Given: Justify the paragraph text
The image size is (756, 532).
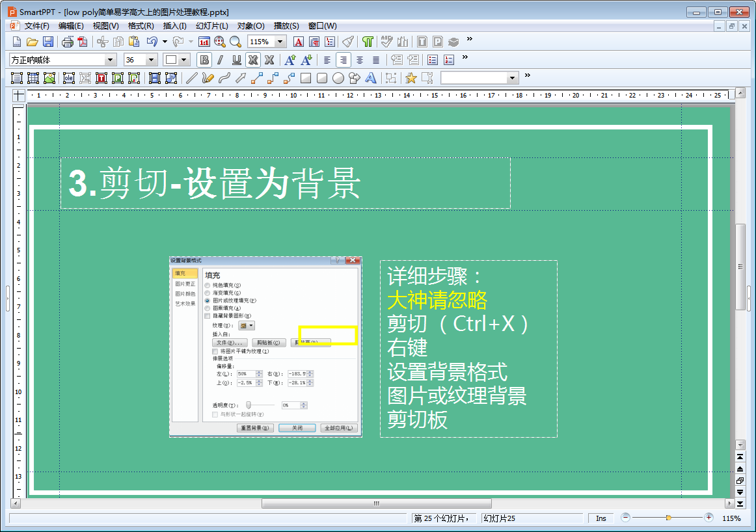Looking at the screenshot, I should point(376,60).
